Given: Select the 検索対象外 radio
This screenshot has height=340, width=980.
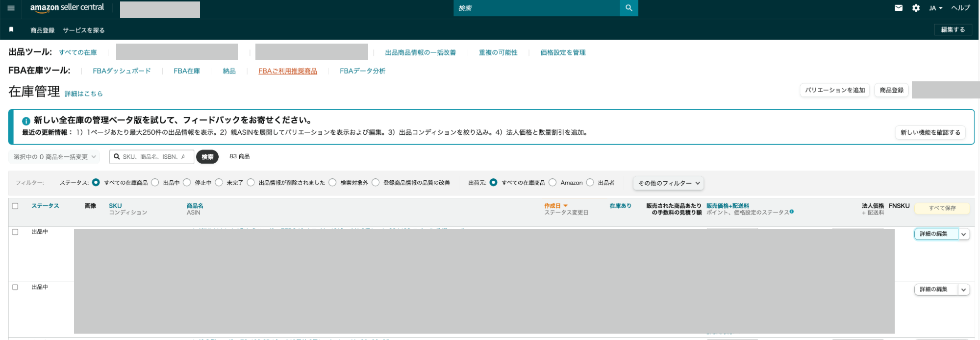Looking at the screenshot, I should [332, 182].
